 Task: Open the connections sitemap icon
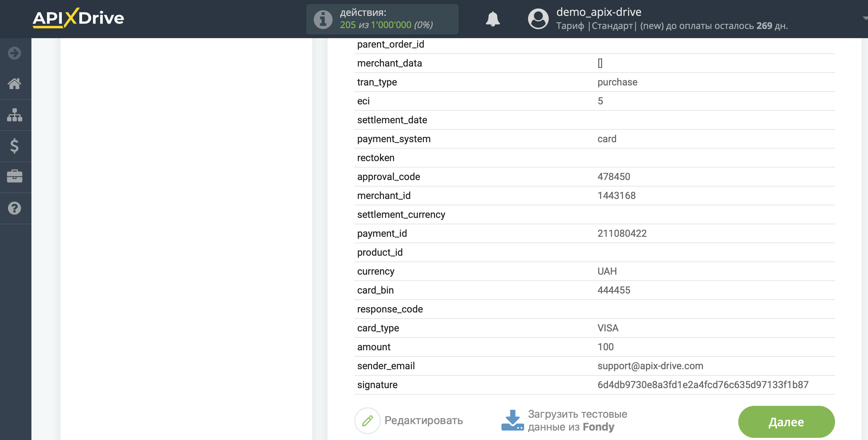pyautogui.click(x=14, y=115)
